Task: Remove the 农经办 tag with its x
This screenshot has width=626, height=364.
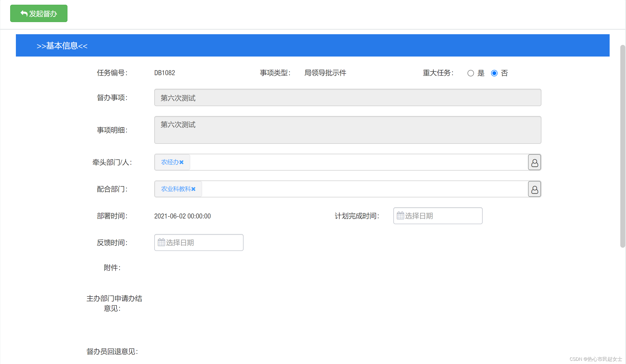Action: pos(182,162)
